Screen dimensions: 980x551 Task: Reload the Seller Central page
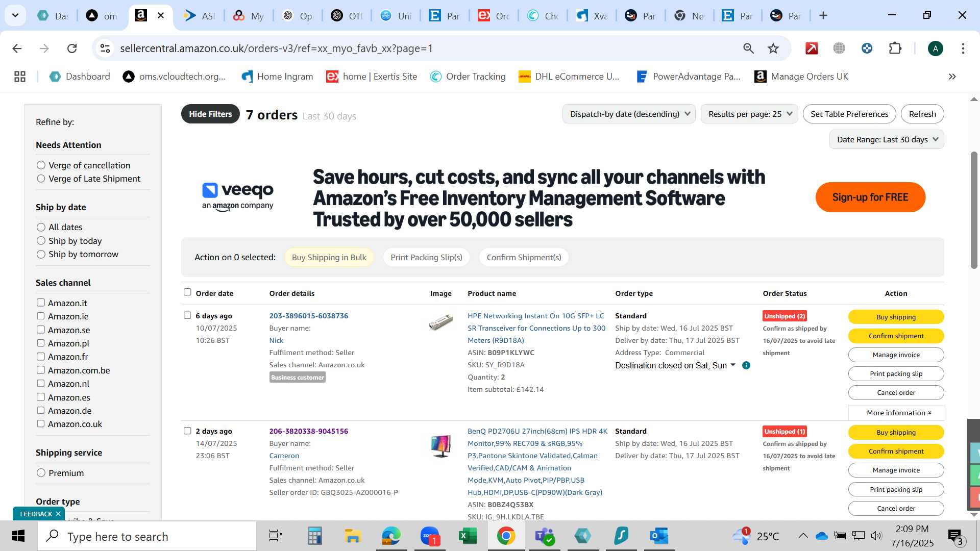coord(72,48)
